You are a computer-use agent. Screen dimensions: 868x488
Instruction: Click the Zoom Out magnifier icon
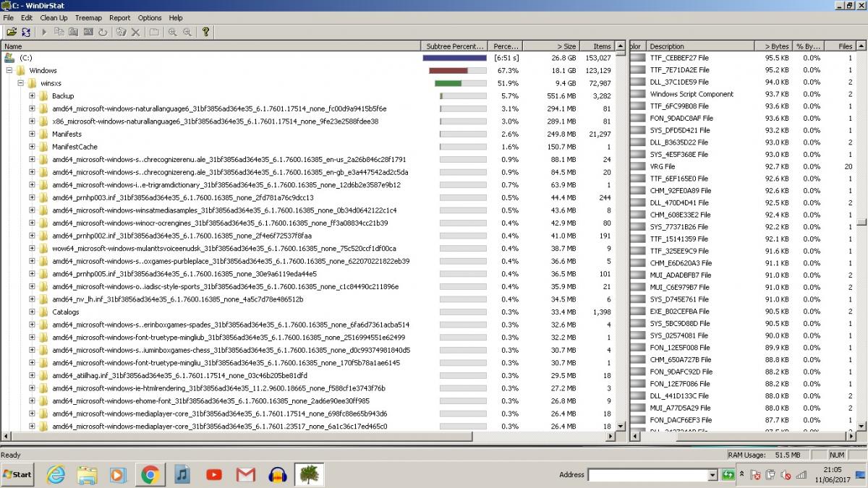click(187, 32)
